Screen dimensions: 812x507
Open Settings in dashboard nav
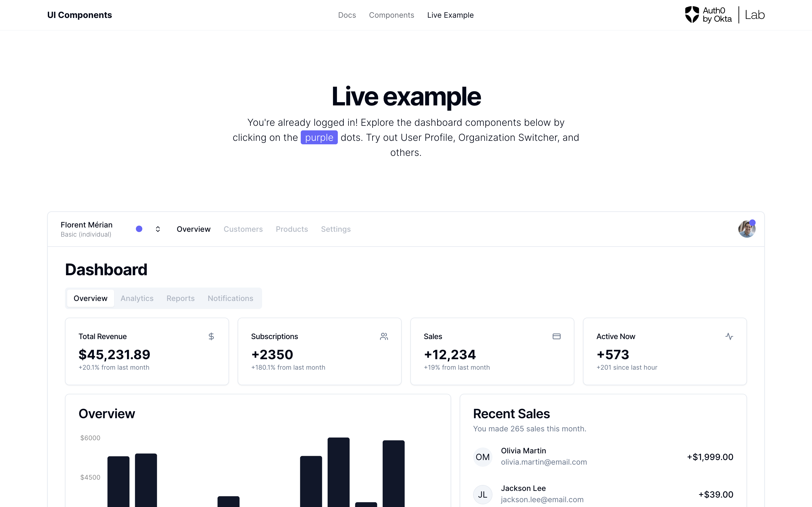tap(336, 229)
